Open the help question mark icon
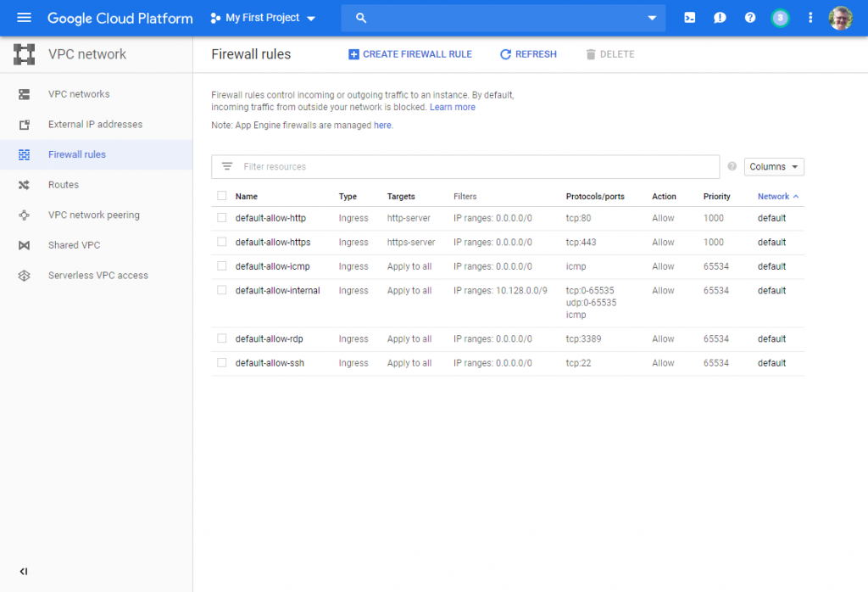The height and width of the screenshot is (592, 868). 750,18
